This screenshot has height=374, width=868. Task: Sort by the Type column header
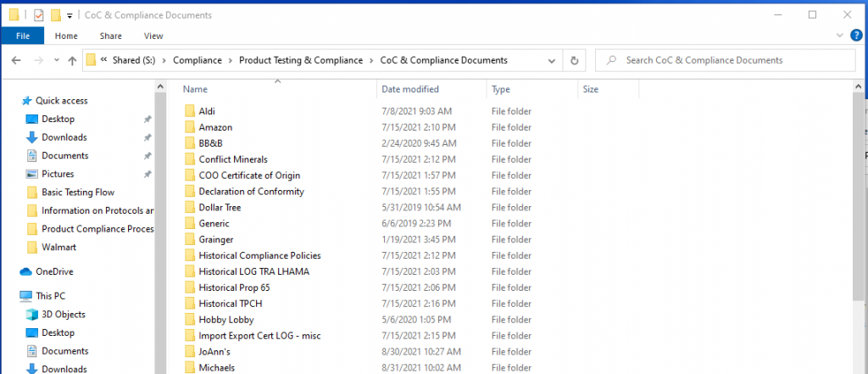(x=500, y=89)
